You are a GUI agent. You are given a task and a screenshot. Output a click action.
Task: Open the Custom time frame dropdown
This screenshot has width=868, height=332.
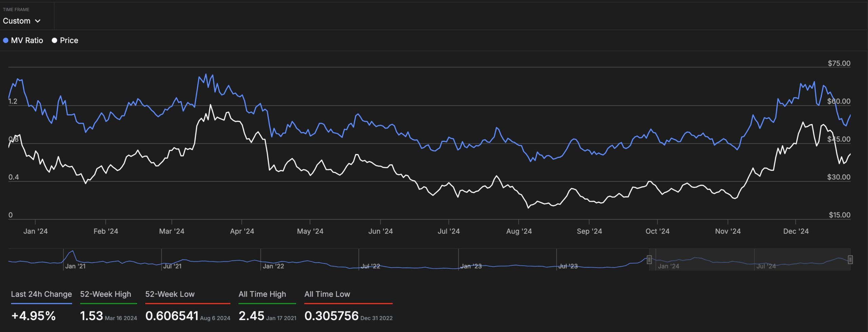pyautogui.click(x=22, y=21)
